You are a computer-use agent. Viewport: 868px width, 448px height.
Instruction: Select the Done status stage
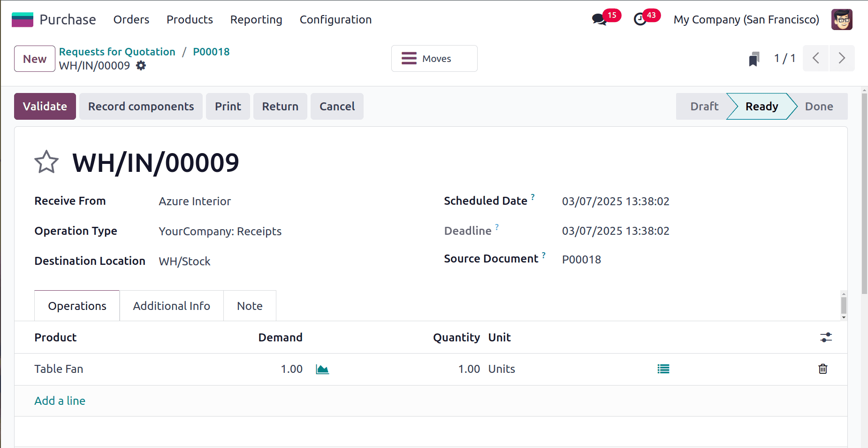pyautogui.click(x=819, y=107)
